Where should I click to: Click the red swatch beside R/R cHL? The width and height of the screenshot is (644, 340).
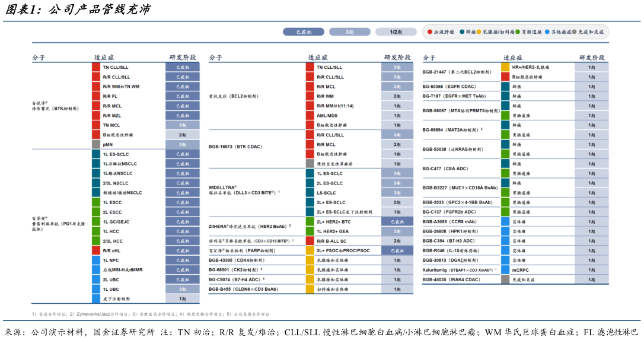(x=95, y=250)
